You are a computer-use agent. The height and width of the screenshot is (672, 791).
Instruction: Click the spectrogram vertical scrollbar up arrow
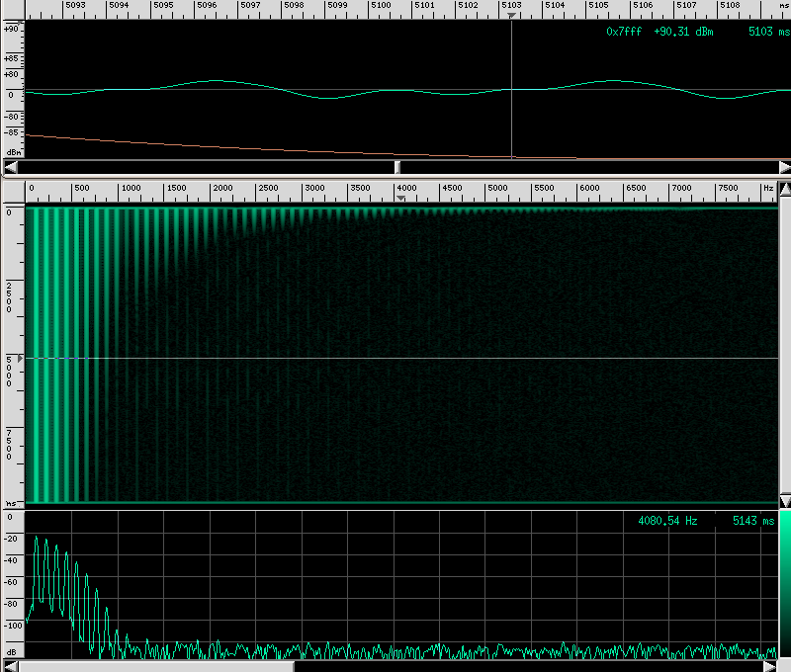[x=784, y=189]
